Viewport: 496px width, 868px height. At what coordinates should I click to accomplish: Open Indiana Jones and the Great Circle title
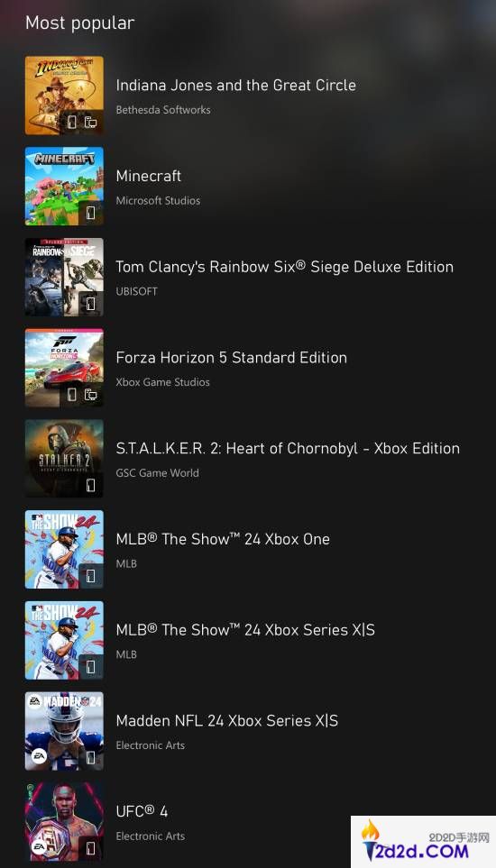pos(235,86)
